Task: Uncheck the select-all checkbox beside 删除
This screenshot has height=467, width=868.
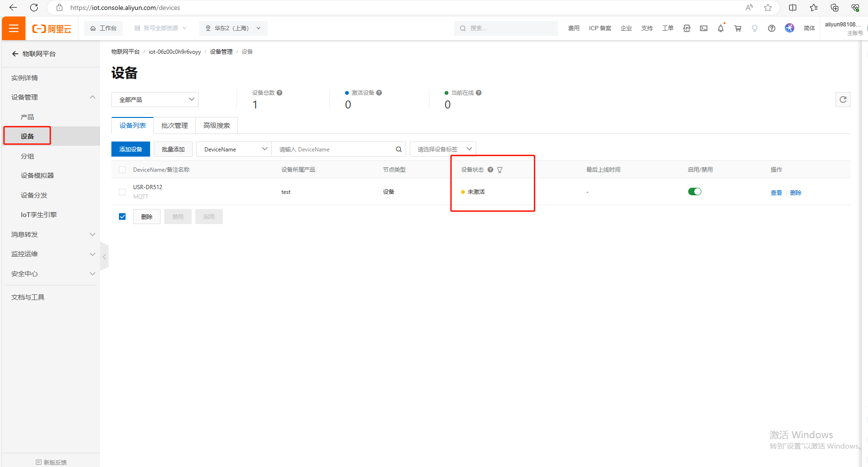Action: (122, 217)
